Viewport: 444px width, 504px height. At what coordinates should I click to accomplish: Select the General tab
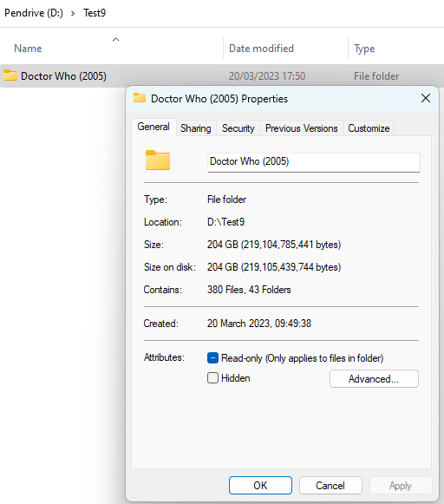tap(153, 127)
